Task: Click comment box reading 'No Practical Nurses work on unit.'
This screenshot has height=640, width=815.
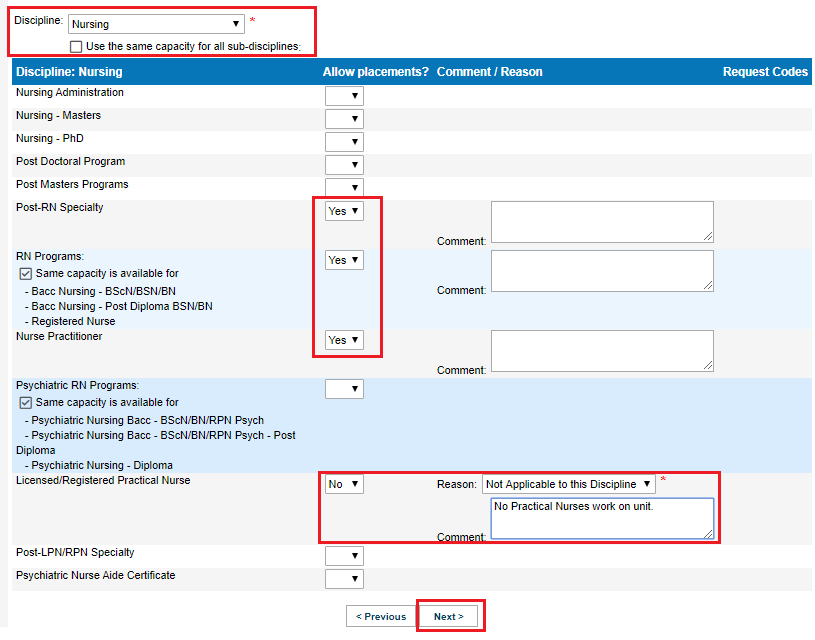Action: (602, 518)
